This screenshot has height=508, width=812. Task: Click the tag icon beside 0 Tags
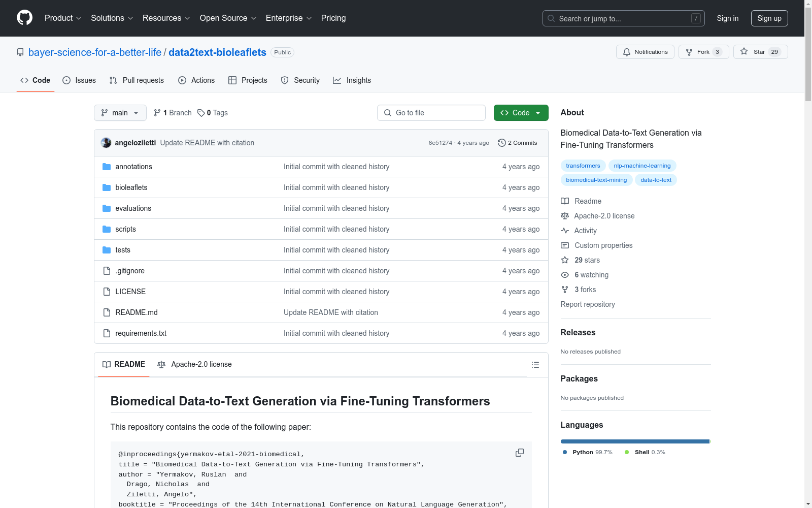tap(201, 113)
